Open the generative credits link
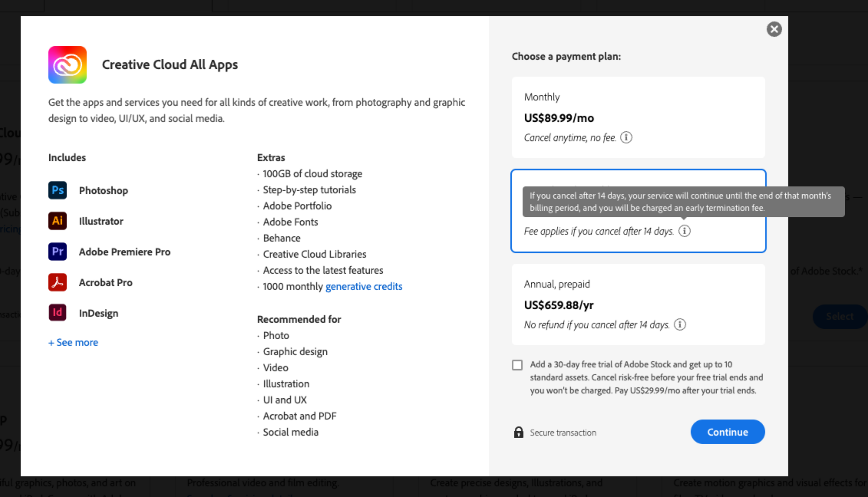 (x=364, y=286)
